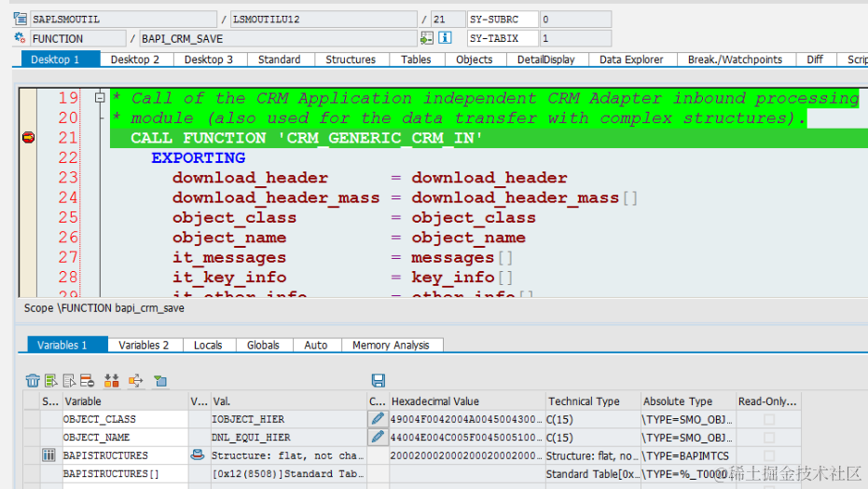Viewport: 868px width, 489px height.
Task: Click the orange arrows-down squares icon
Action: tap(112, 381)
